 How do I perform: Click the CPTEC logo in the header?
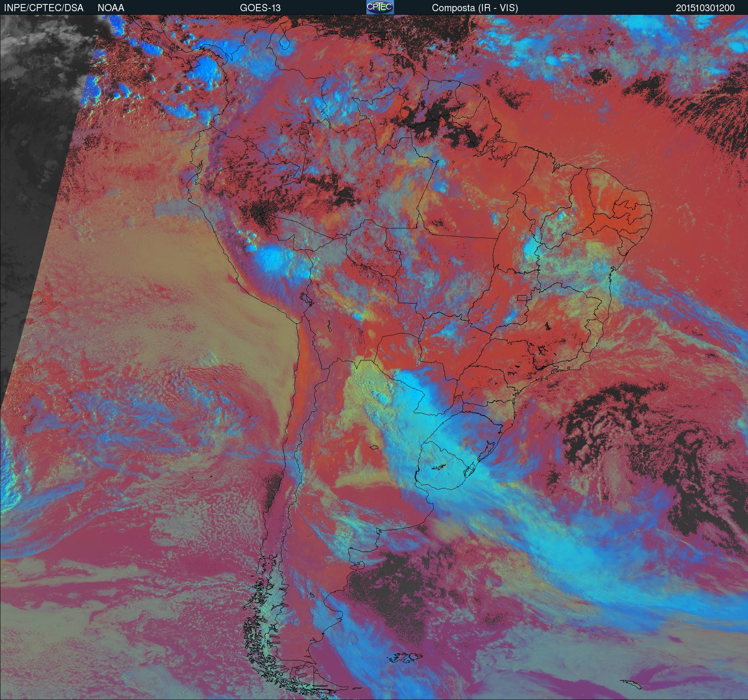coord(380,7)
